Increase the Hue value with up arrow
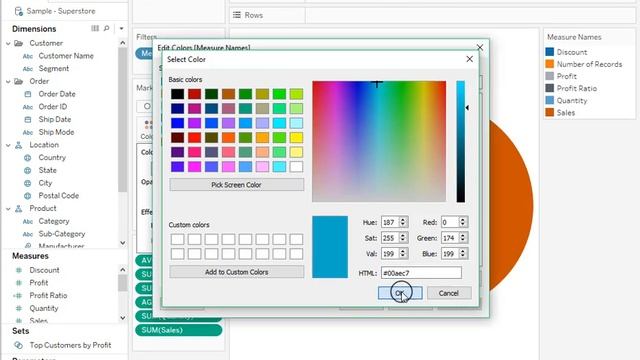Viewport: 640px width, 360px height. click(x=403, y=220)
